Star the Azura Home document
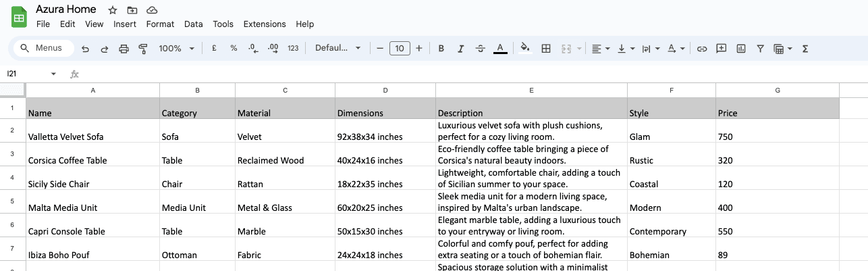The height and width of the screenshot is (271, 868). click(x=113, y=10)
